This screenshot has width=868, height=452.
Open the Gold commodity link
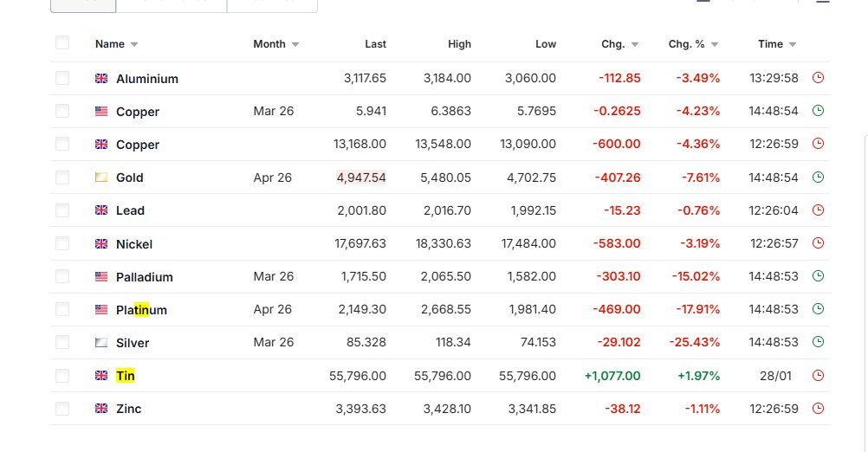(130, 178)
